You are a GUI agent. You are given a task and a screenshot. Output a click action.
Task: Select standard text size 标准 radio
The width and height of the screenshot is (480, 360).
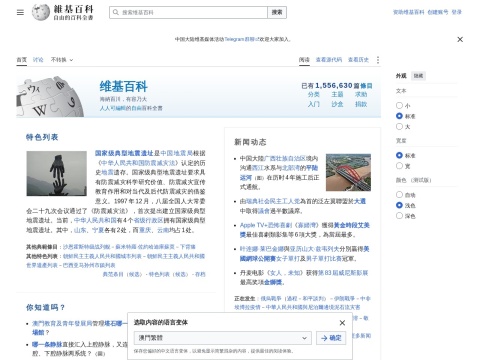click(399, 116)
